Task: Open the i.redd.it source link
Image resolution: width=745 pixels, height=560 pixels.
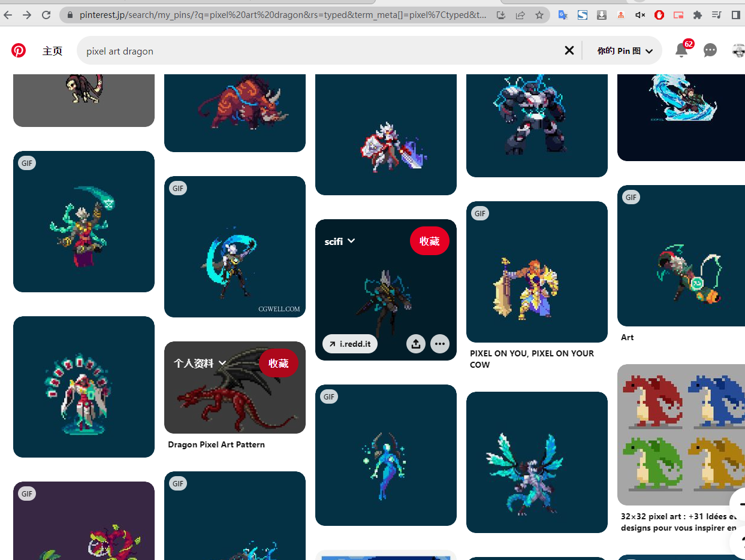Action: point(350,344)
